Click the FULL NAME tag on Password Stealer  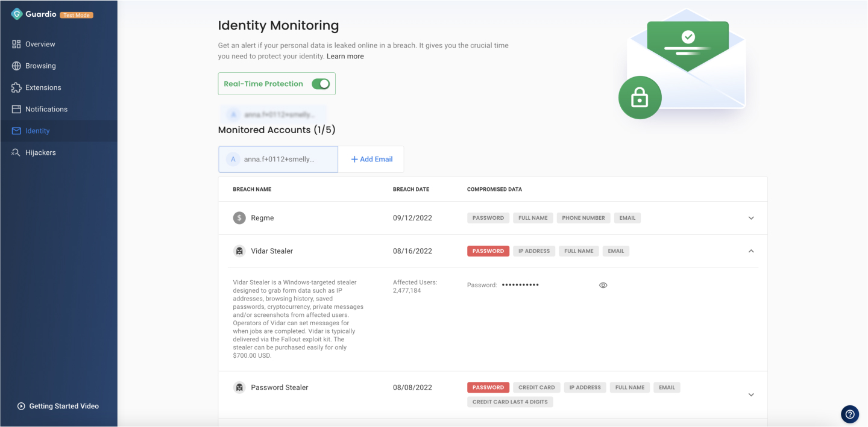pos(630,387)
